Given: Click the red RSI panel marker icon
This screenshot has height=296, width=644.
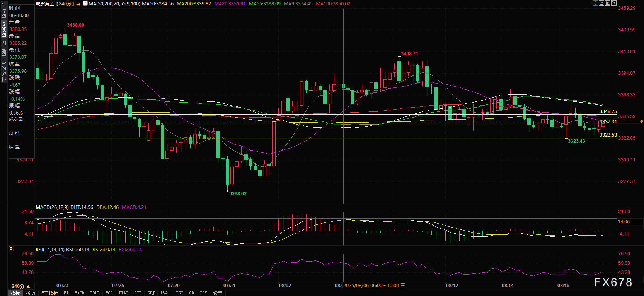Looking at the screenshot, I should (11, 248).
